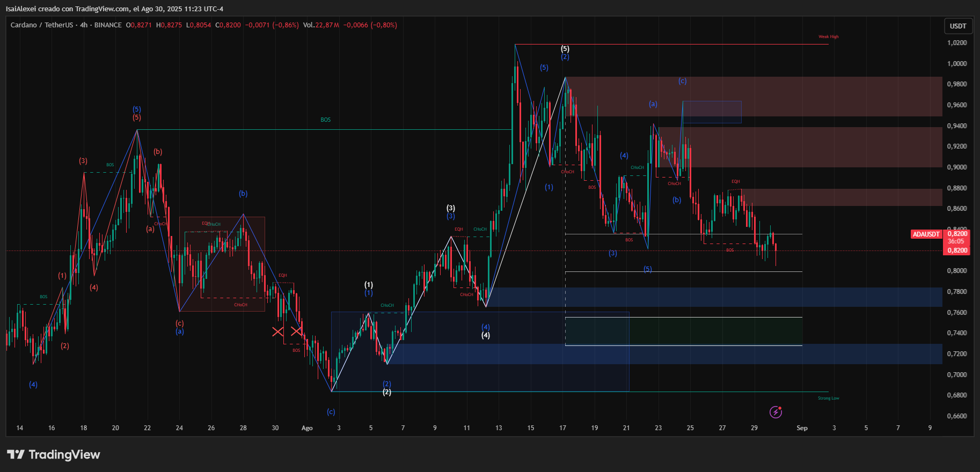Image resolution: width=980 pixels, height=472 pixels.
Task: Click the white (5) wave label at top
Action: click(x=565, y=49)
